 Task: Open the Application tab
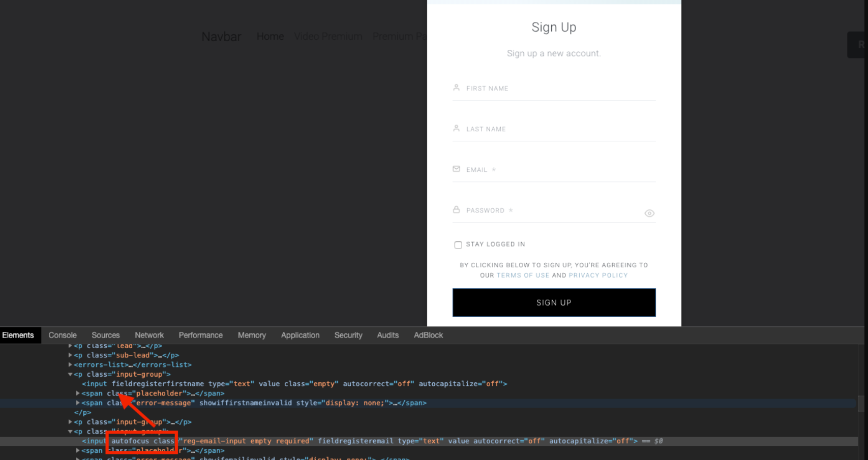(x=300, y=335)
